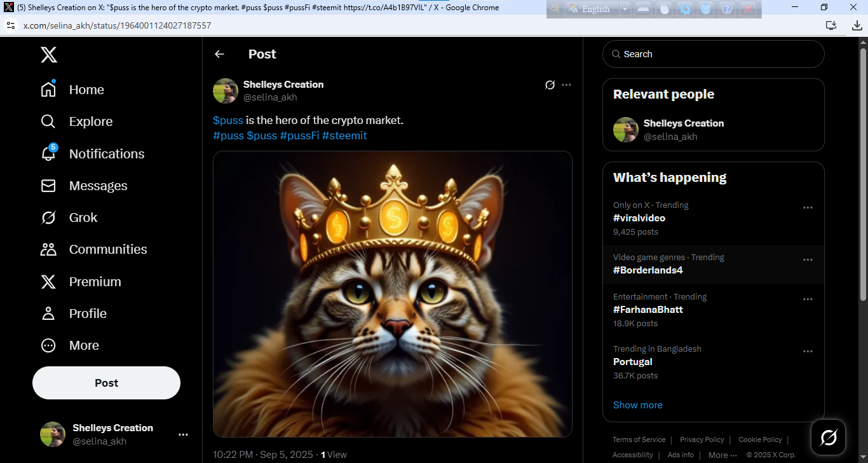The width and height of the screenshot is (868, 463).
Task: Expand the More footer links
Action: coord(722,455)
